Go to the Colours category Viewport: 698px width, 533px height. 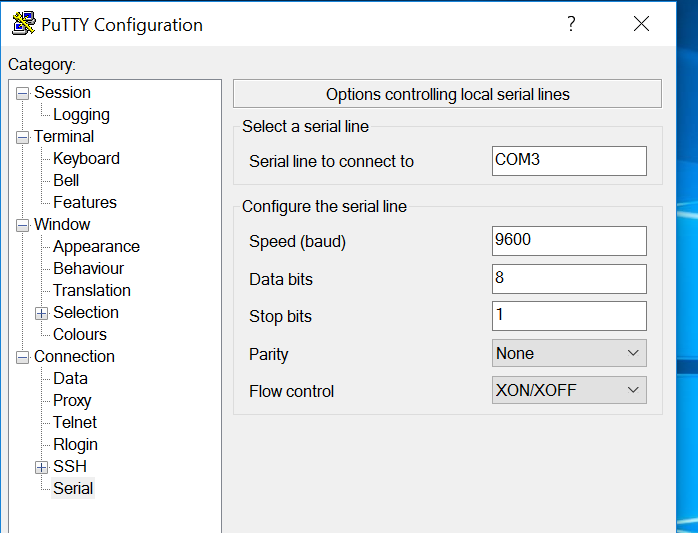(80, 335)
